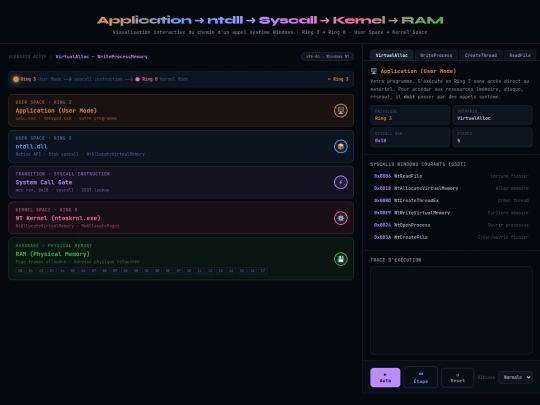Open the CreateThread tab
Viewport: 540px width, 405px height.
coord(480,55)
